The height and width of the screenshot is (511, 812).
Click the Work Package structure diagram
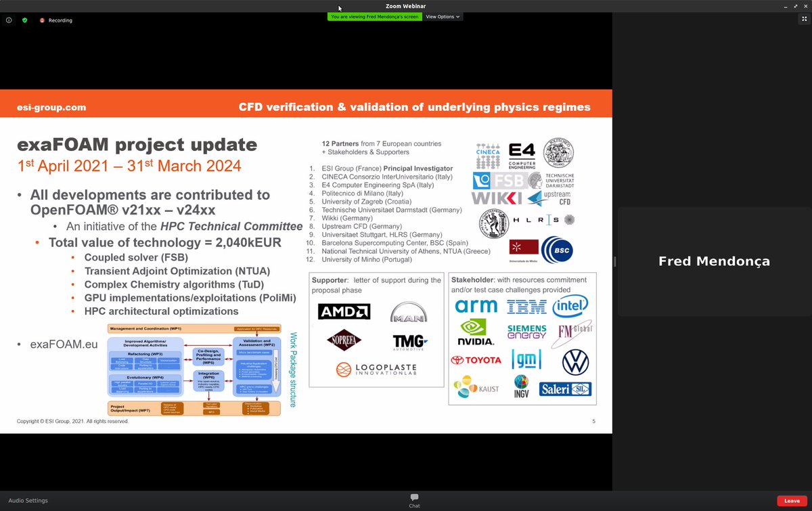pyautogui.click(x=194, y=370)
